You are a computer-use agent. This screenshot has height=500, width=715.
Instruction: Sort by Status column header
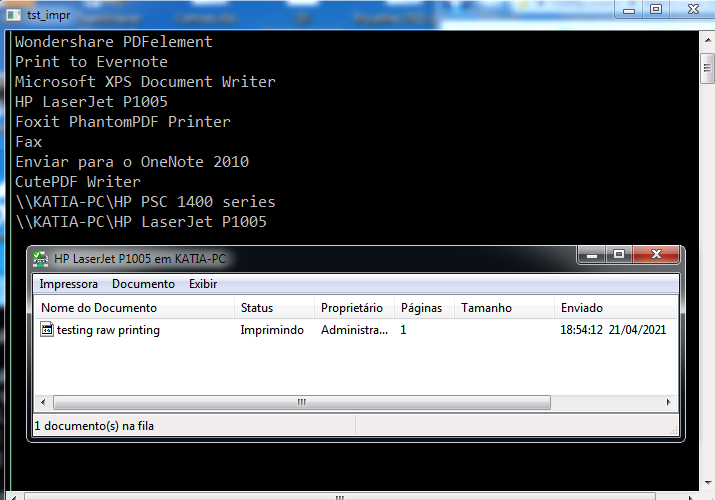pos(275,308)
